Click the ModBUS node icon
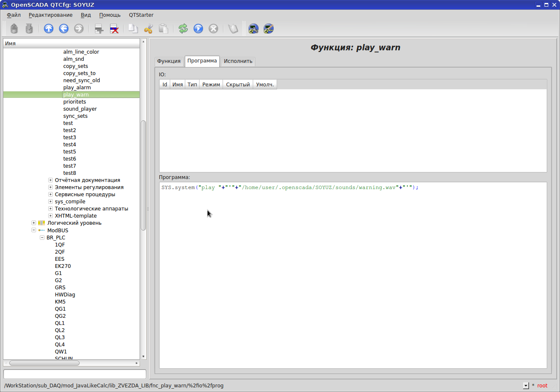Viewport: 560px width, 392px height. click(x=41, y=230)
